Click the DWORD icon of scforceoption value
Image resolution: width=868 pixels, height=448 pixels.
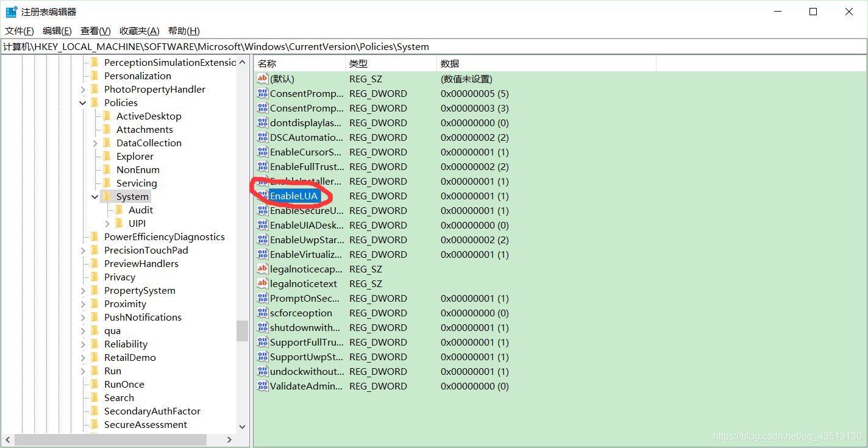coord(263,313)
